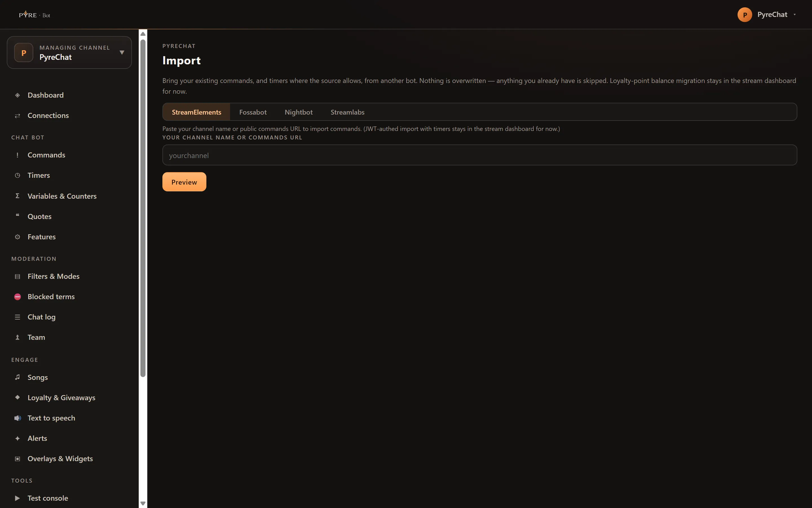Switch to the Streamlabs tab

pyautogui.click(x=347, y=112)
